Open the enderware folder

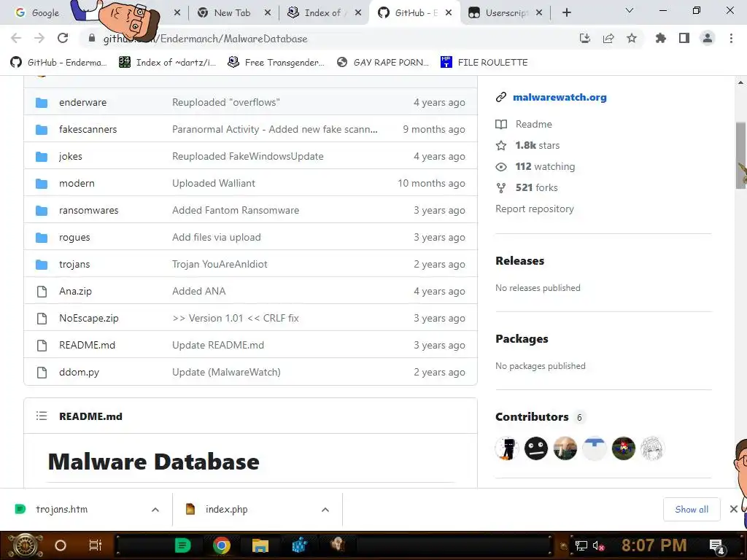pyautogui.click(x=83, y=102)
